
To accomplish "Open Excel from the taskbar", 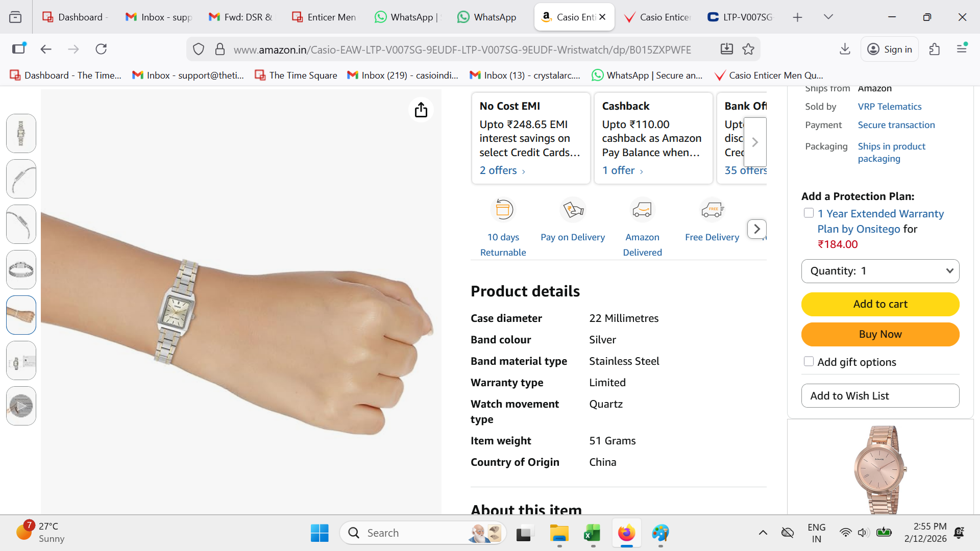I will tap(592, 533).
